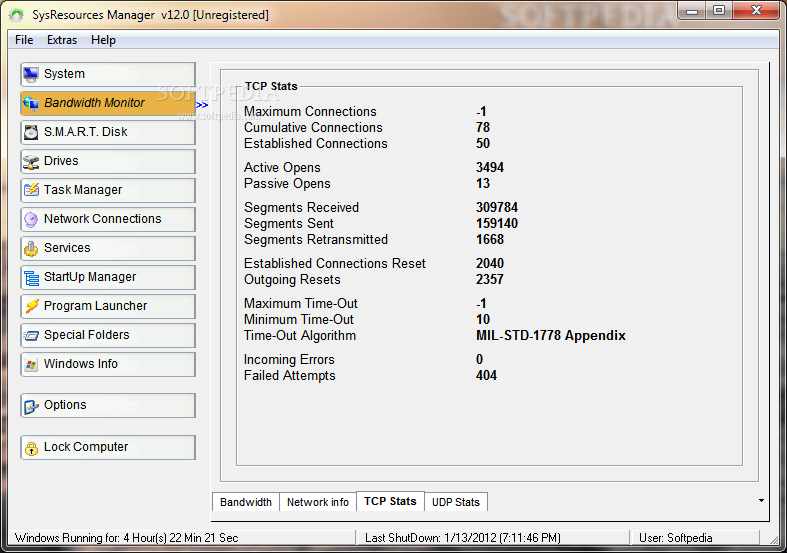Click the StartUp Manager list icon
Viewport: 787px width, 553px height.
(x=31, y=278)
